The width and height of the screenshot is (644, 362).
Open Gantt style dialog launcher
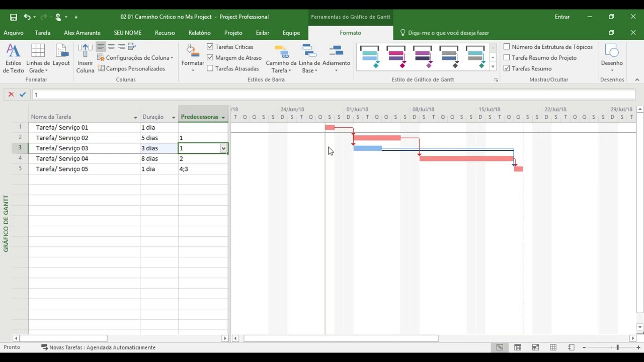coord(496,80)
